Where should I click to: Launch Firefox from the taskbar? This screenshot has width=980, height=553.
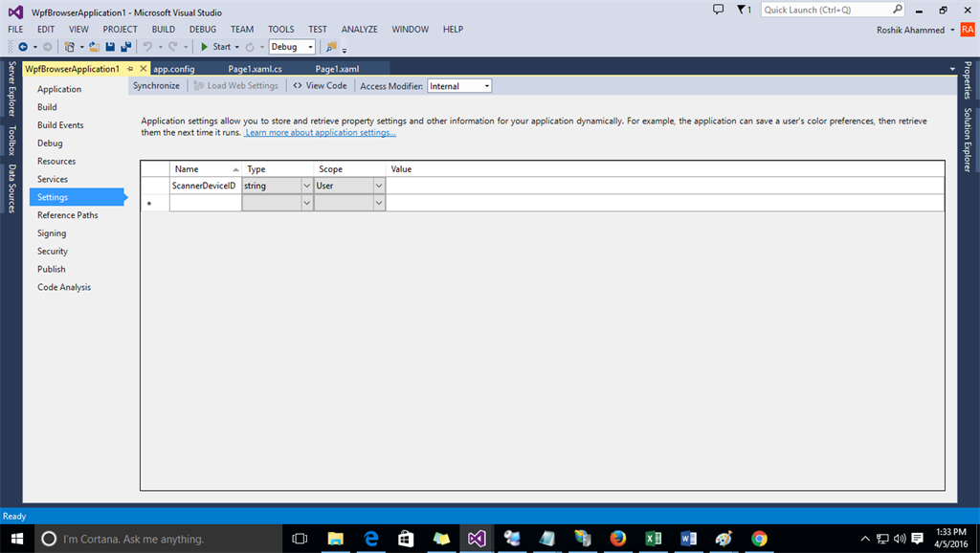coord(617,539)
